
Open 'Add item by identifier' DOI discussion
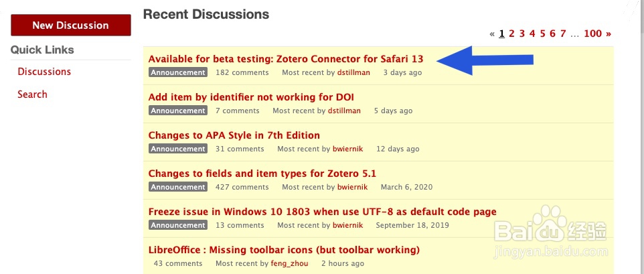point(251,97)
